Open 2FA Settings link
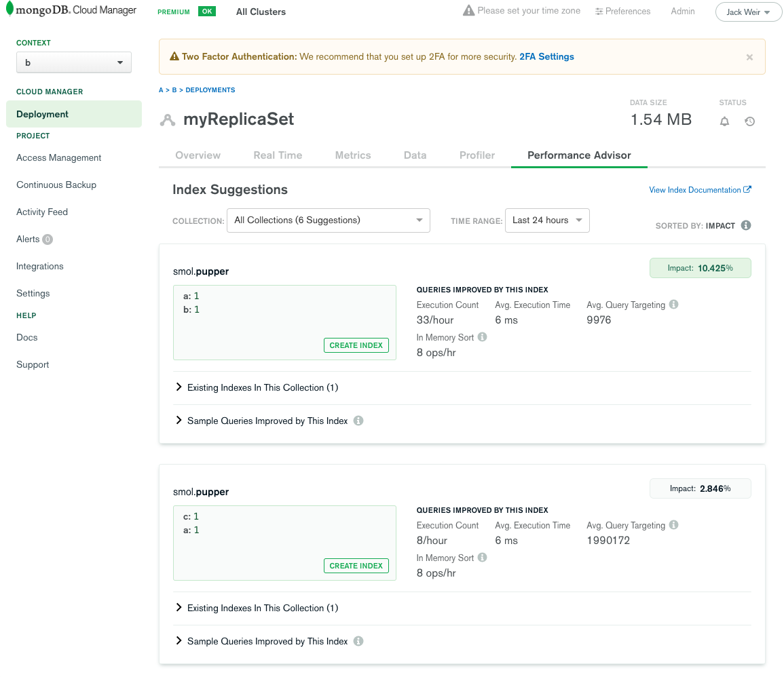The height and width of the screenshot is (677, 784). point(546,56)
